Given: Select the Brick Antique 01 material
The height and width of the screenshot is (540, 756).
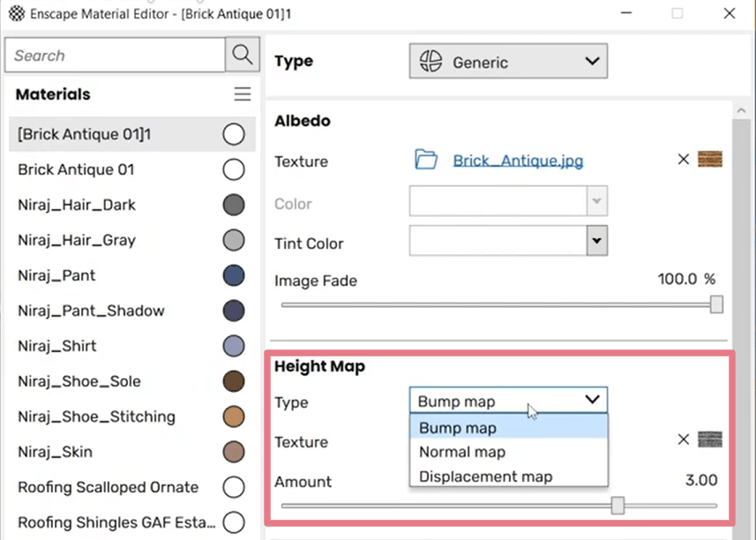Looking at the screenshot, I should pos(131,169).
